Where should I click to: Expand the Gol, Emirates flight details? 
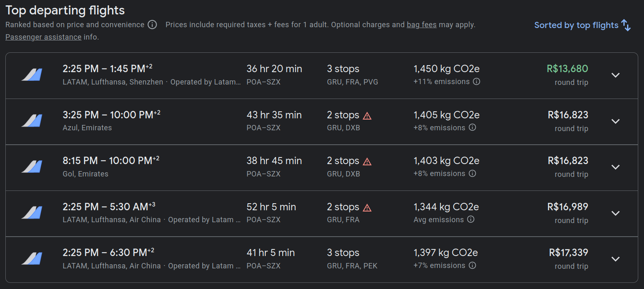(615, 167)
